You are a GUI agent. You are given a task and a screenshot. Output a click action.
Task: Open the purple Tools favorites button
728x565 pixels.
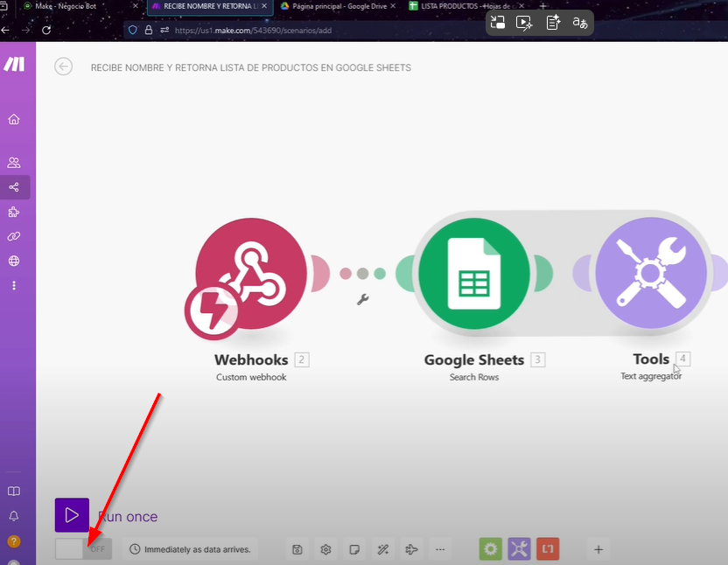pyautogui.click(x=519, y=549)
